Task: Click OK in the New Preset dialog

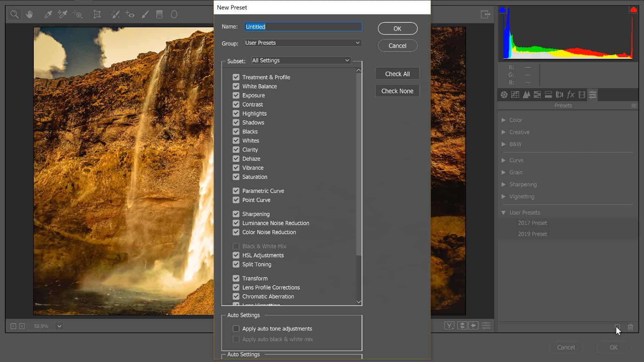Action: [x=397, y=28]
